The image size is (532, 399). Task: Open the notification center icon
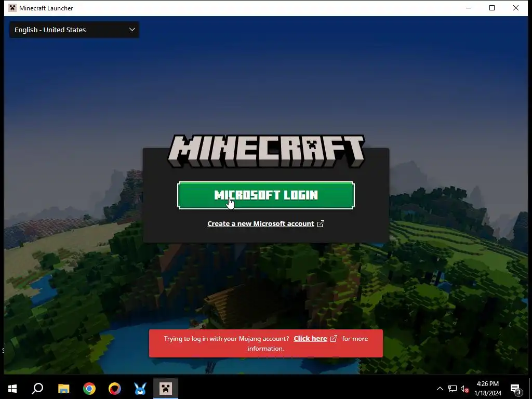(x=516, y=389)
